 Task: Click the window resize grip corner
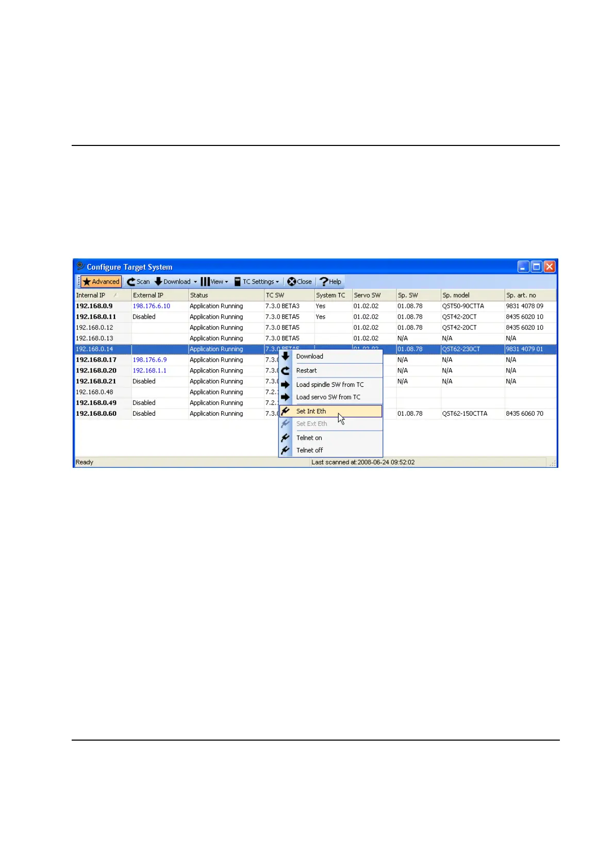click(x=553, y=463)
